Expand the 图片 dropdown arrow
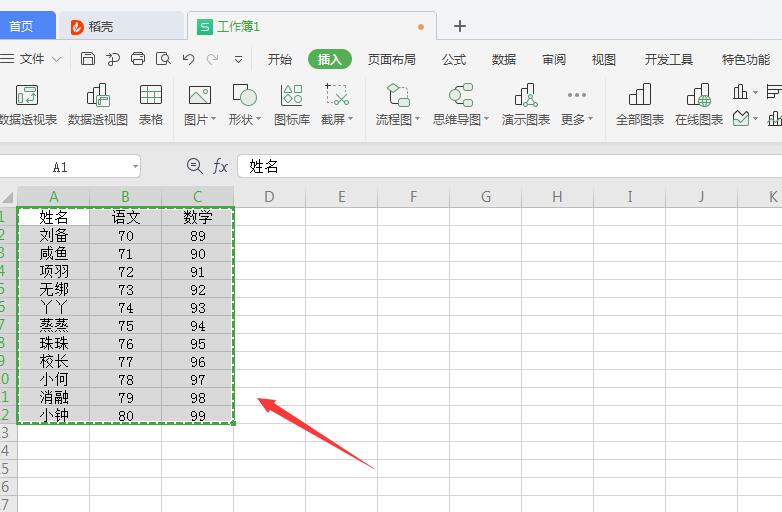This screenshot has width=782, height=512. [213, 119]
